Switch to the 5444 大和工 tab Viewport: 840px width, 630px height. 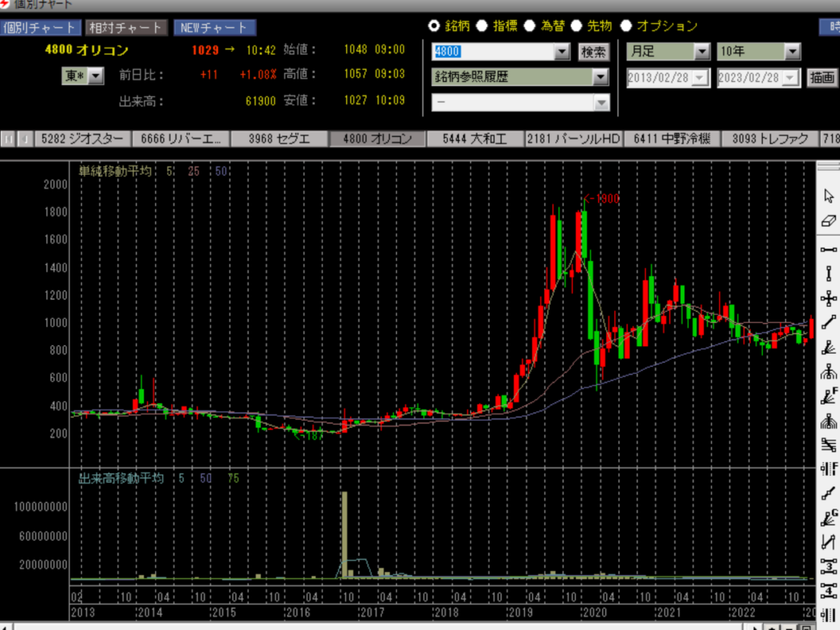coord(475,139)
